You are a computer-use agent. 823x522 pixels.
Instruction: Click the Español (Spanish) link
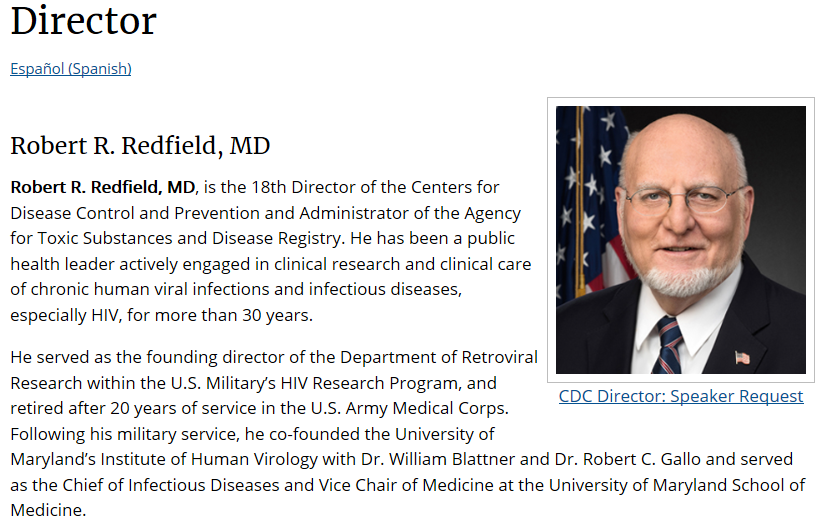(70, 69)
